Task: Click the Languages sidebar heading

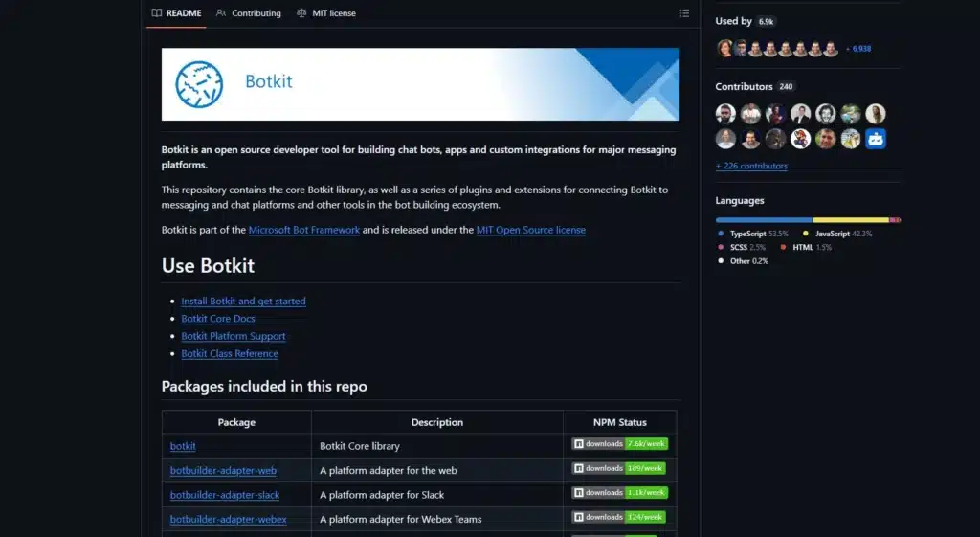Action: 740,200
